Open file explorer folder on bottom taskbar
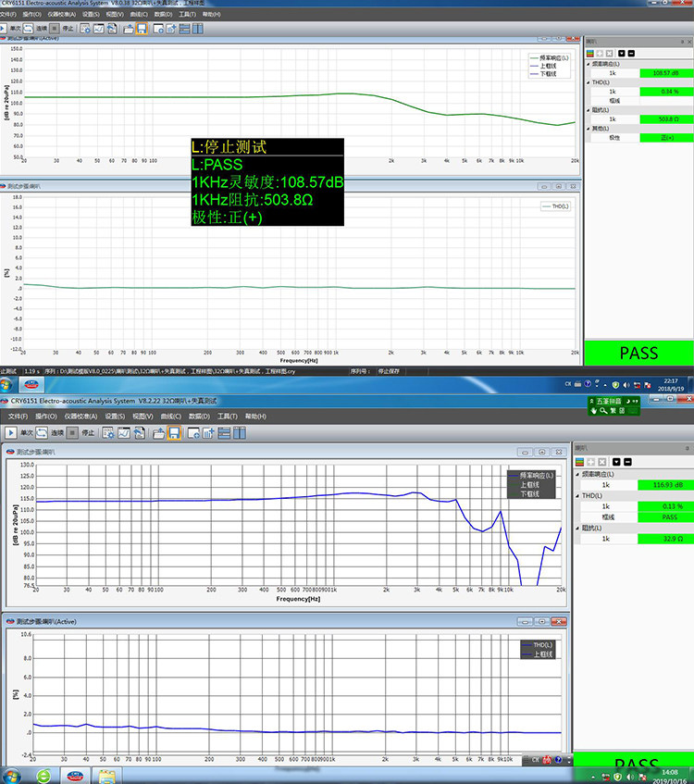694x784 pixels. 107,776
